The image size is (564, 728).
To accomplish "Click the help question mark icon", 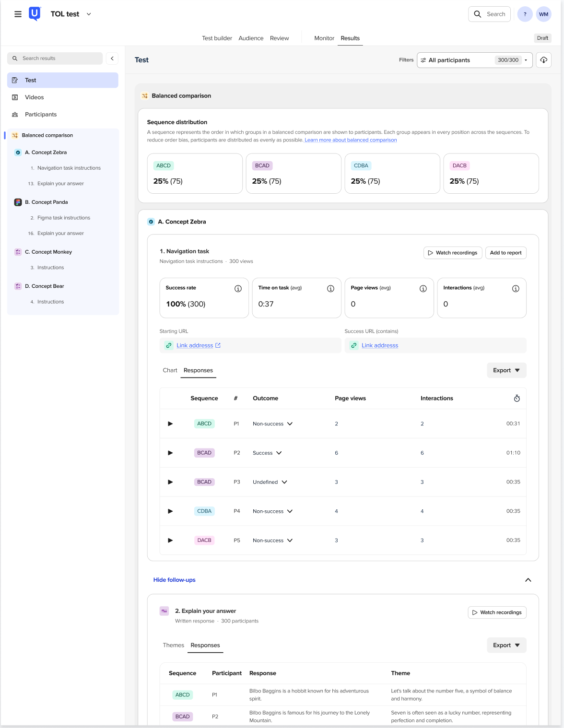I will click(525, 14).
